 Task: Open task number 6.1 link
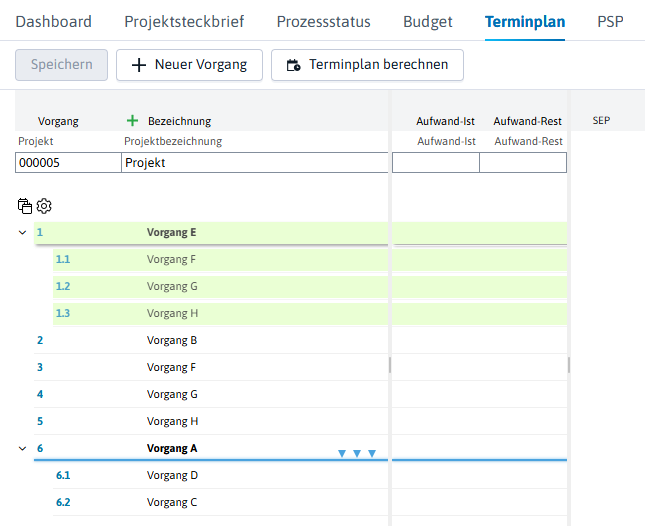coord(63,475)
